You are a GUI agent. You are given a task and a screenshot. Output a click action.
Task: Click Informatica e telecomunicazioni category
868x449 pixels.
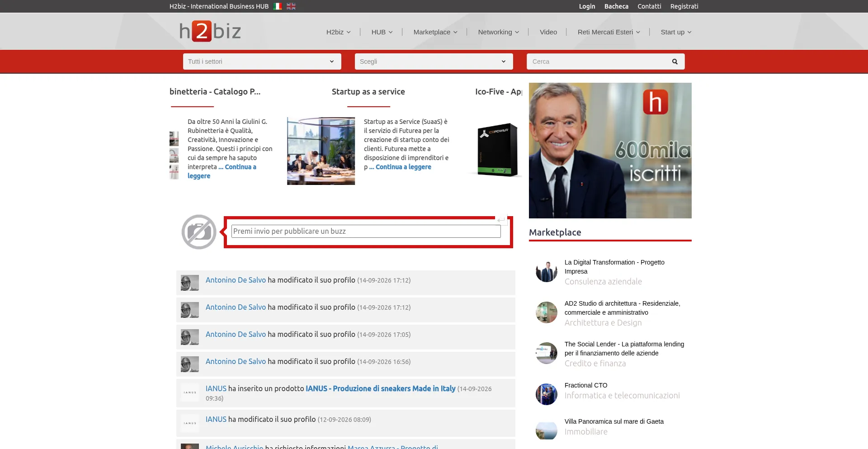pyautogui.click(x=622, y=396)
